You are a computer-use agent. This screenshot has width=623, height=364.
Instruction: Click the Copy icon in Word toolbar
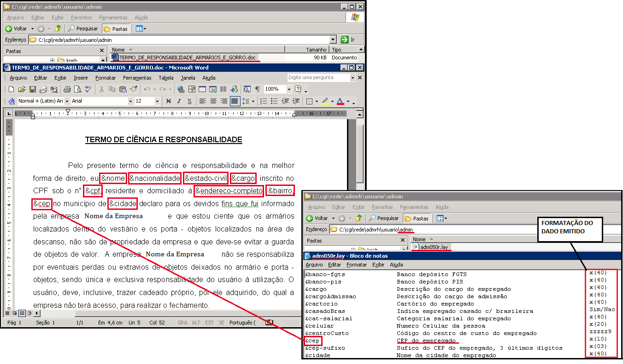(x=112, y=89)
